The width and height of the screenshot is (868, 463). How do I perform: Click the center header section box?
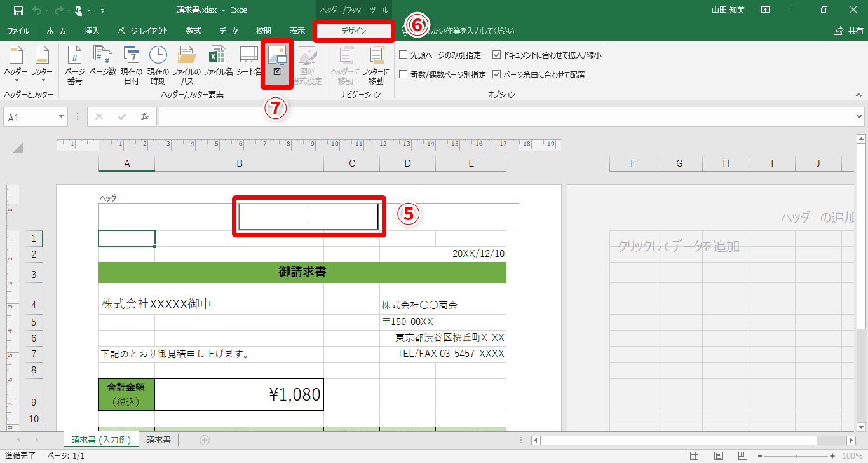(309, 216)
